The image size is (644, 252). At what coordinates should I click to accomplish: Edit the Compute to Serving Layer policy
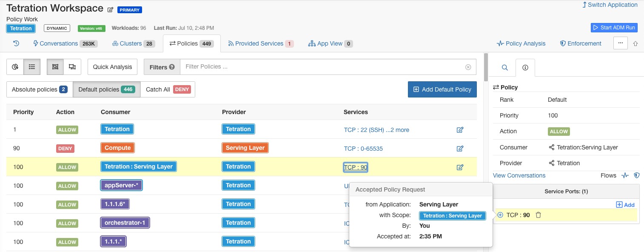point(460,149)
